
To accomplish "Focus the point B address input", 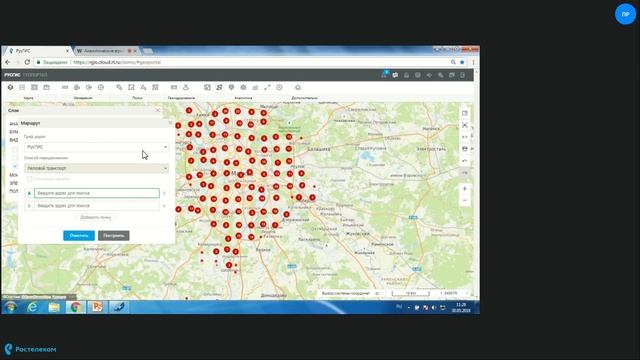I will pyautogui.click(x=97, y=206).
